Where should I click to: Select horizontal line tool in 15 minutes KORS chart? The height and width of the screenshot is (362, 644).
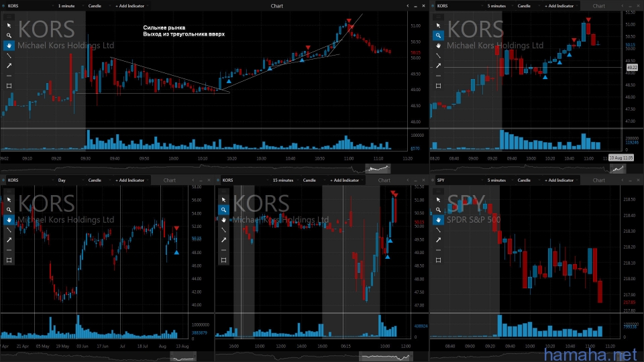[x=223, y=250]
